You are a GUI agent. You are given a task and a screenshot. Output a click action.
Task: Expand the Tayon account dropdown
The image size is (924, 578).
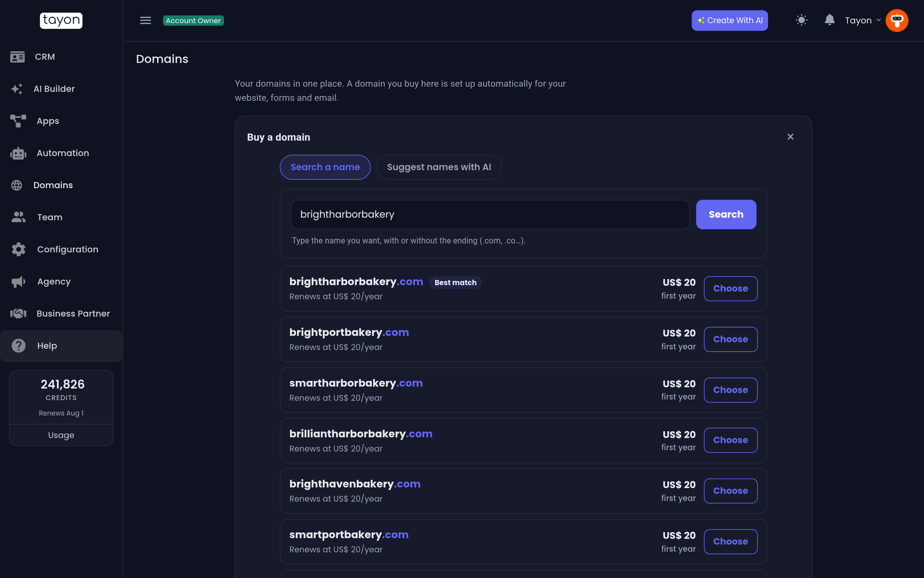862,21
